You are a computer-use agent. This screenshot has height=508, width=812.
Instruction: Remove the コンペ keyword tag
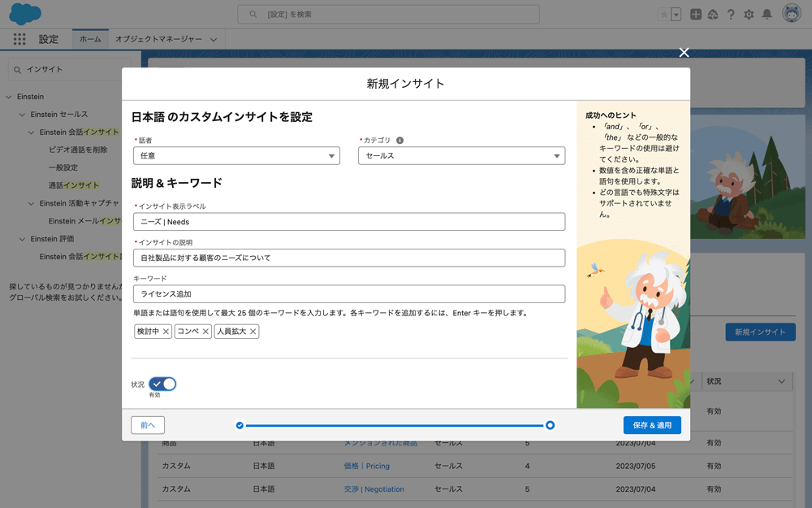(x=205, y=332)
